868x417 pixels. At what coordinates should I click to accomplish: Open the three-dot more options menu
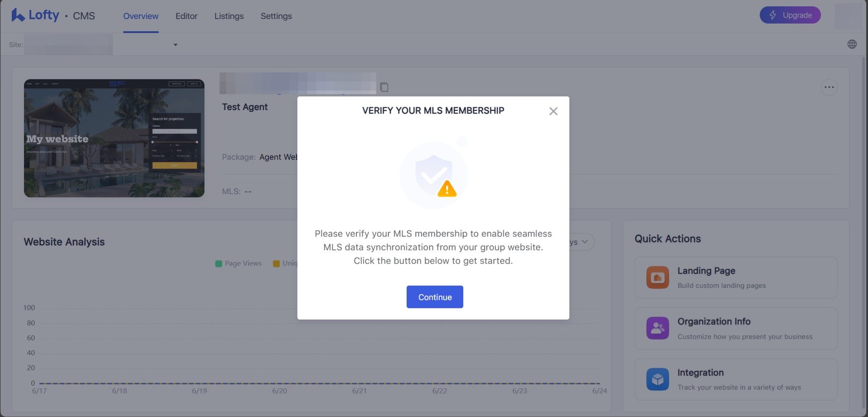coord(829,87)
